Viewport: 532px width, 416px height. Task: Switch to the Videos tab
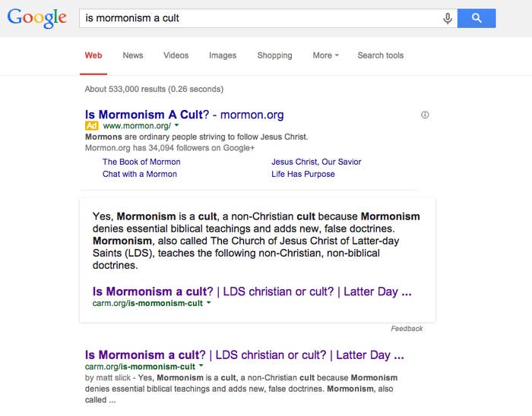(x=176, y=55)
